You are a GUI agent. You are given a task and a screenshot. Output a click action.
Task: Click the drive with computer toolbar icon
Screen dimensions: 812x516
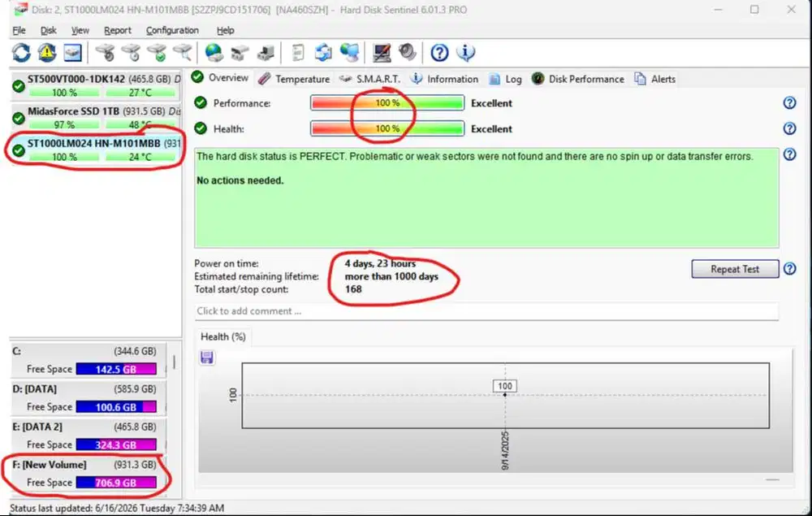pyautogui.click(x=266, y=53)
